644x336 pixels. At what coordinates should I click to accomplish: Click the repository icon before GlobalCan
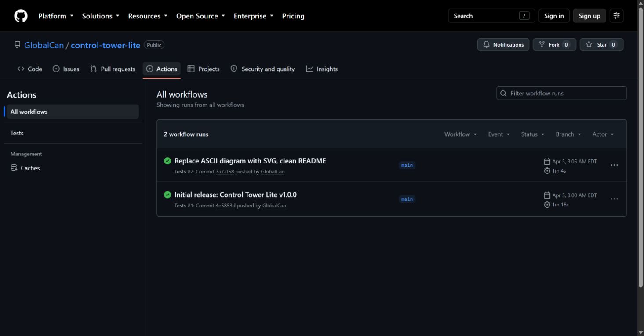(x=18, y=45)
